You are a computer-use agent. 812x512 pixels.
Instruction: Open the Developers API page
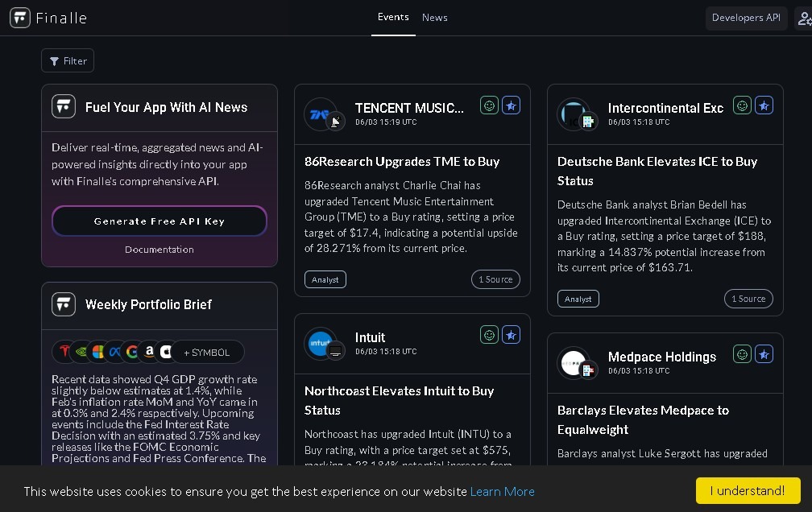tap(746, 18)
